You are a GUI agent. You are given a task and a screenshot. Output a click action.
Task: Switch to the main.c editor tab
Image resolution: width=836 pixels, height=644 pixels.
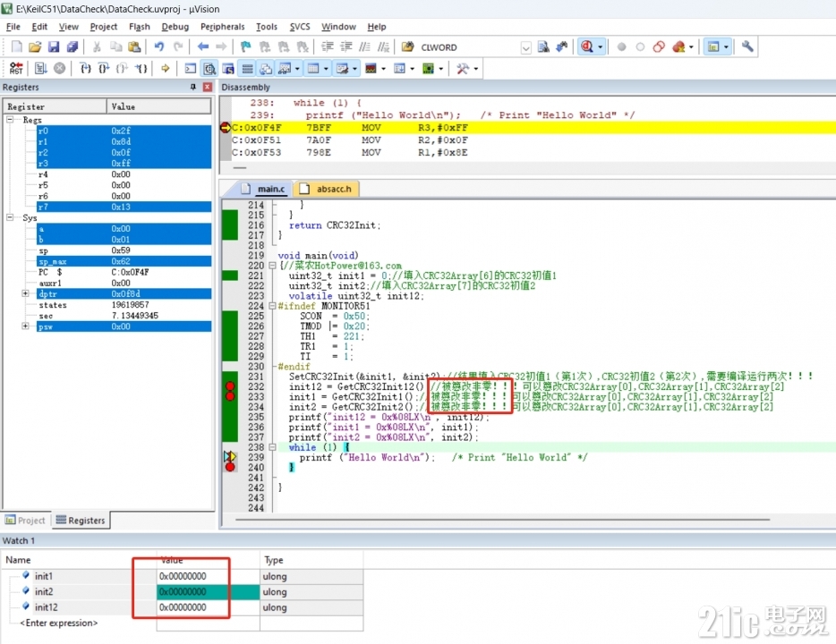[x=264, y=189]
